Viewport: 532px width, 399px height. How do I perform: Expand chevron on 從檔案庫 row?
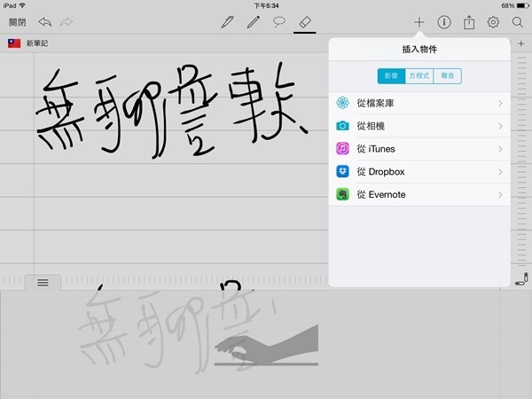tap(500, 103)
